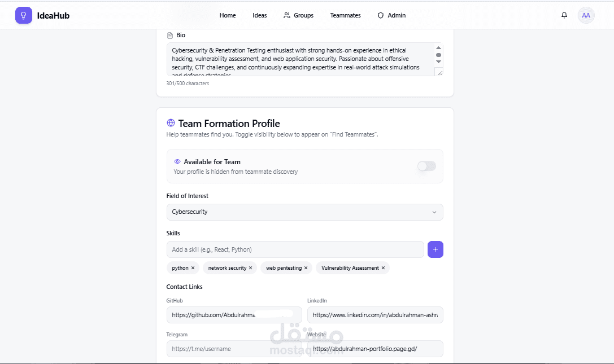Click the Bio textarea scrollbar down arrow
This screenshot has width=614, height=364.
point(438,62)
